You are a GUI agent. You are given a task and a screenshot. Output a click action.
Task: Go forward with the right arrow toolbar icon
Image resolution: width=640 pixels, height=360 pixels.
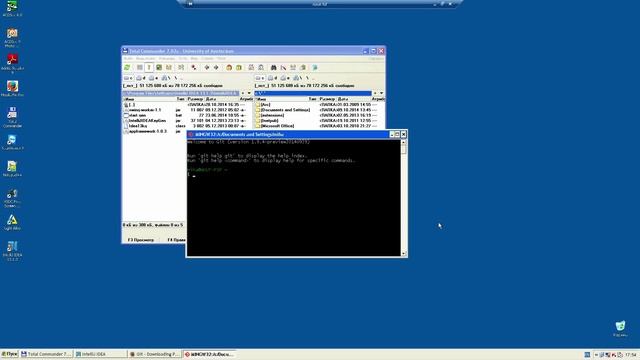pyautogui.click(x=216, y=67)
